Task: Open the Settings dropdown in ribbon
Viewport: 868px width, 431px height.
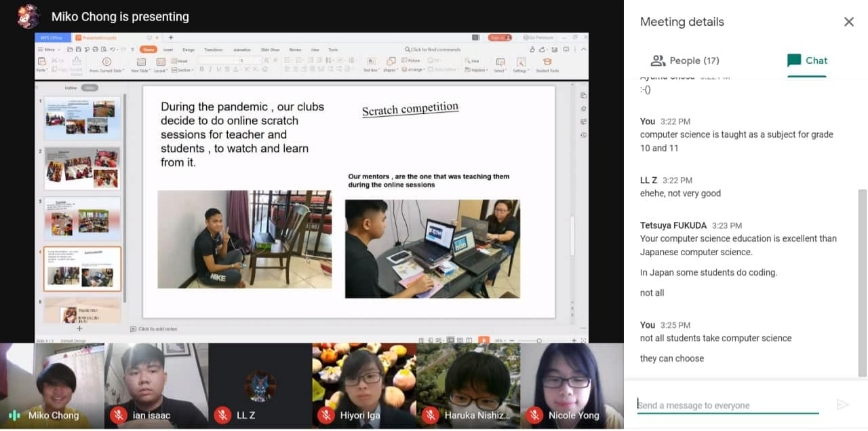Action: pos(521,65)
